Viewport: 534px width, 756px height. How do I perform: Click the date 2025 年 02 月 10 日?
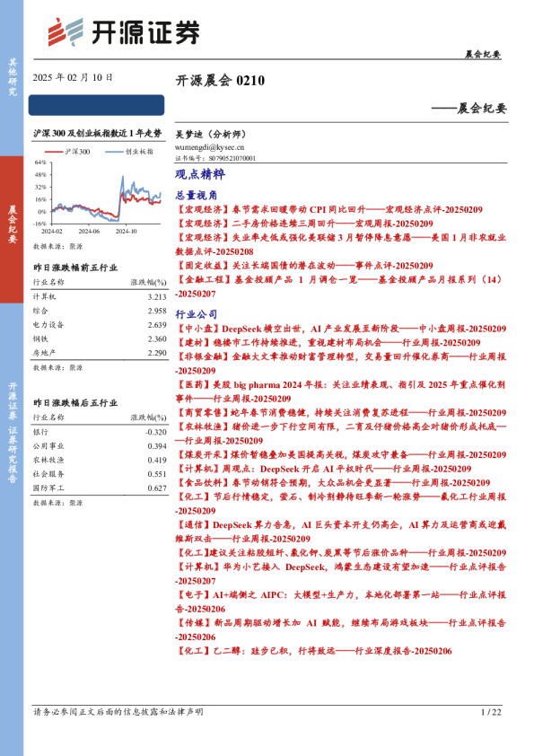click(73, 77)
